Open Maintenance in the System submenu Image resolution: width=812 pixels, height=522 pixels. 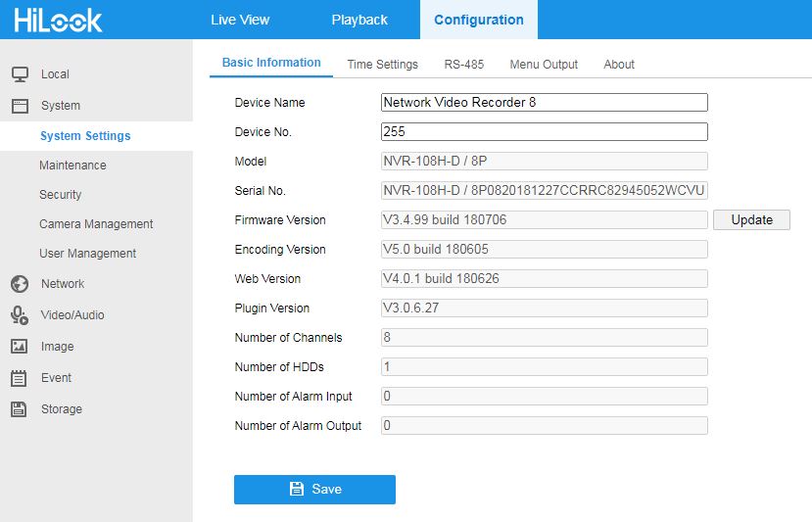point(72,166)
